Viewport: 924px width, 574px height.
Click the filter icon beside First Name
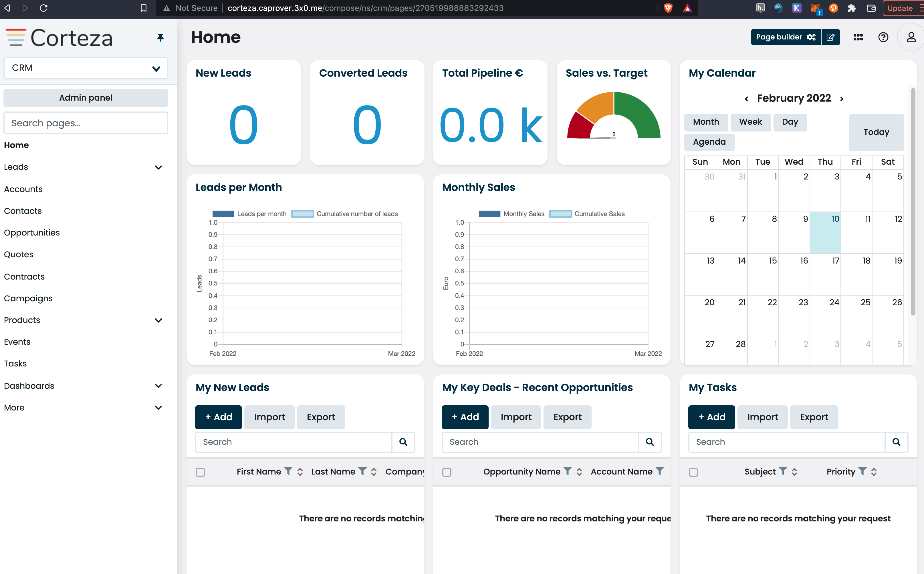click(x=288, y=471)
